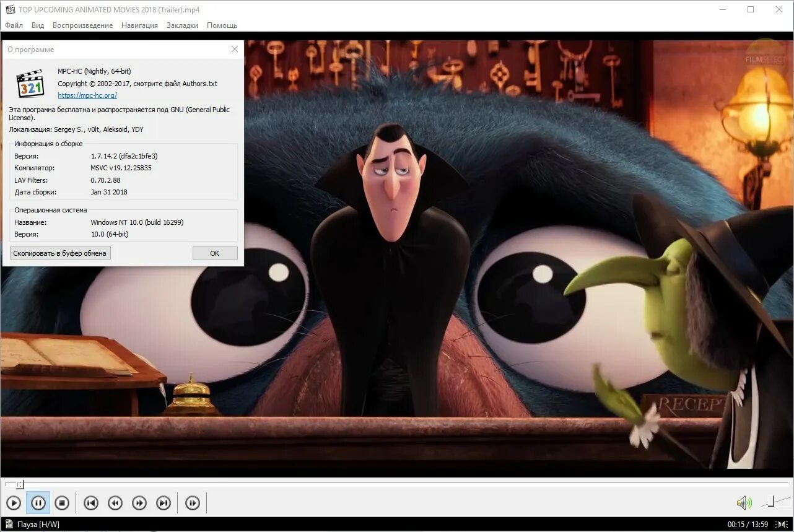This screenshot has height=532, width=794.
Task: Click the title bar application icon
Action: point(10,9)
